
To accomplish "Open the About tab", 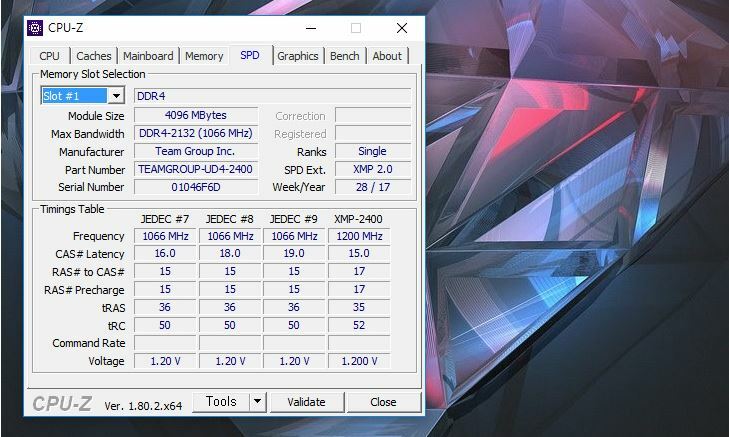I will (x=387, y=56).
